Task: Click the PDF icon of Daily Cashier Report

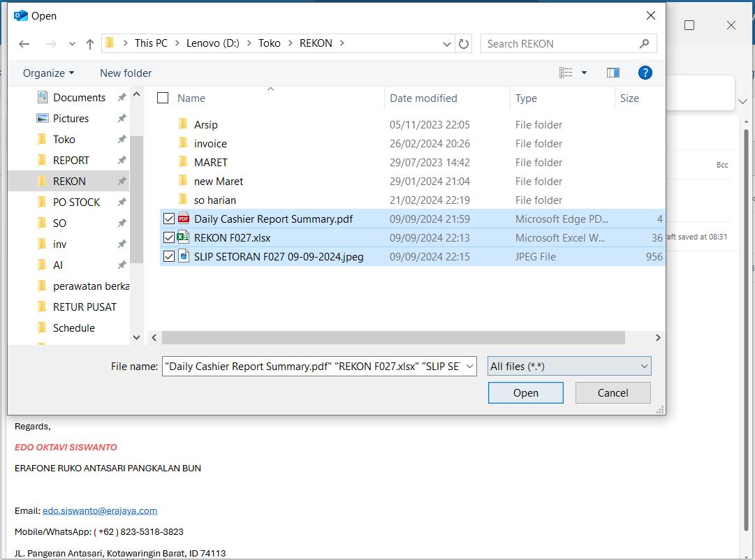Action: 184,219
